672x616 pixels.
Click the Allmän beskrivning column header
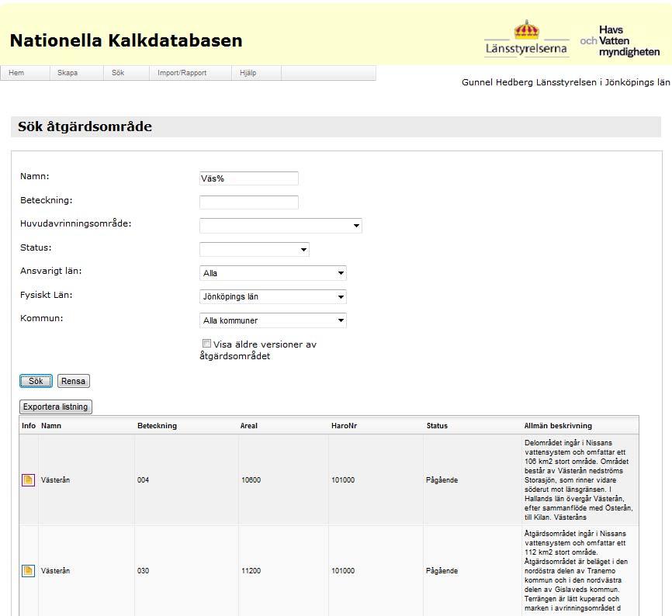coord(558,426)
